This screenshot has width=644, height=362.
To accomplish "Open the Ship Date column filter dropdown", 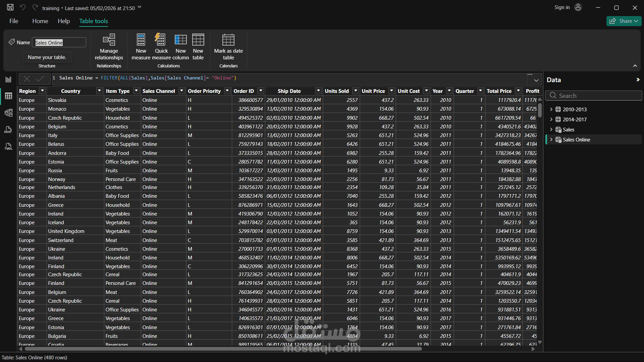I will tap(318, 91).
